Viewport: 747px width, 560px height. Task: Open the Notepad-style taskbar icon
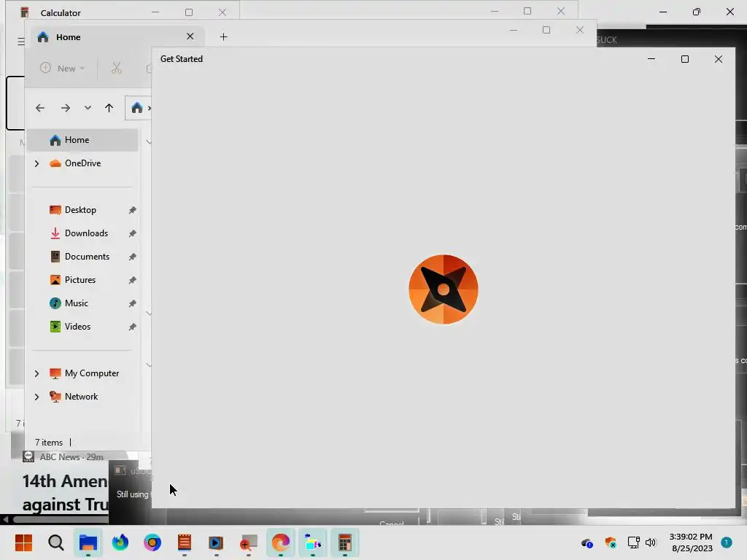pos(185,542)
